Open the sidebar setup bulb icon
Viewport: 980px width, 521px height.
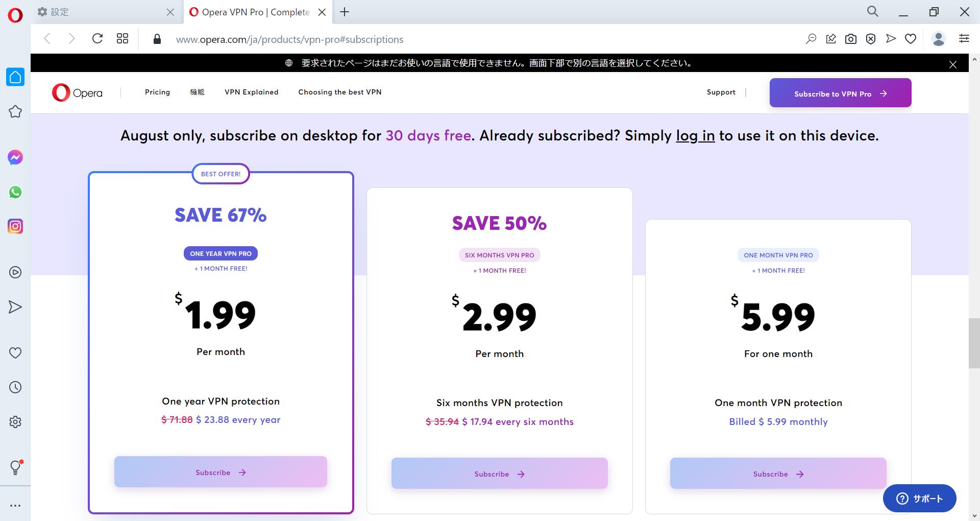tap(15, 466)
